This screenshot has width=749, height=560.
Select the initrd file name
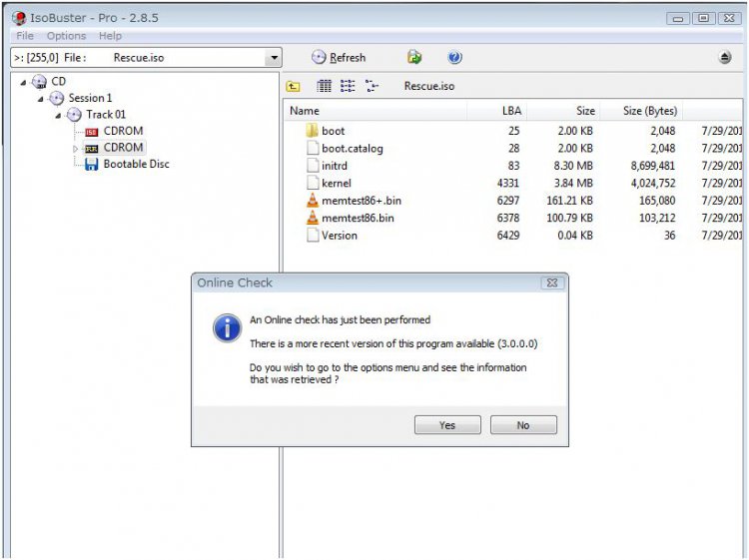coord(335,166)
